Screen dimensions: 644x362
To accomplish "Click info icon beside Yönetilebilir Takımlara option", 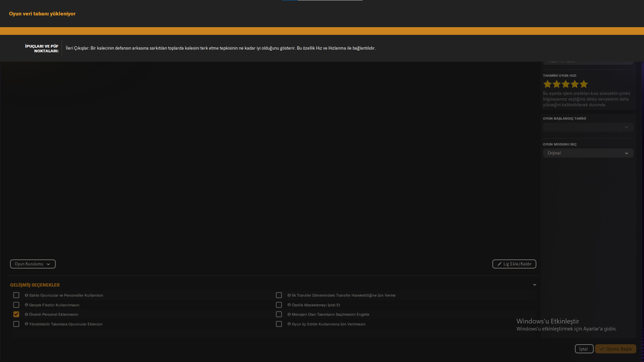I will [26, 324].
